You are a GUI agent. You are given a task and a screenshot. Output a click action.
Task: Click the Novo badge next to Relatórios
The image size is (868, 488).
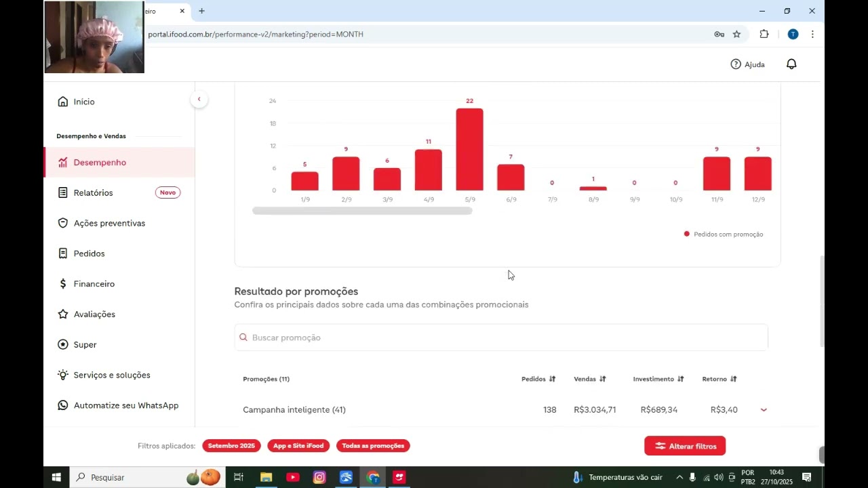167,193
